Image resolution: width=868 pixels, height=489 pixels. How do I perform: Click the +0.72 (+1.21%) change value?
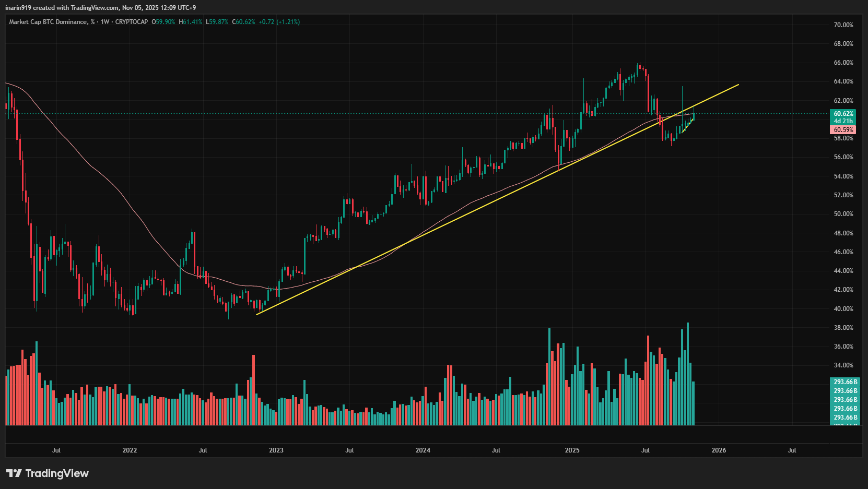point(279,22)
